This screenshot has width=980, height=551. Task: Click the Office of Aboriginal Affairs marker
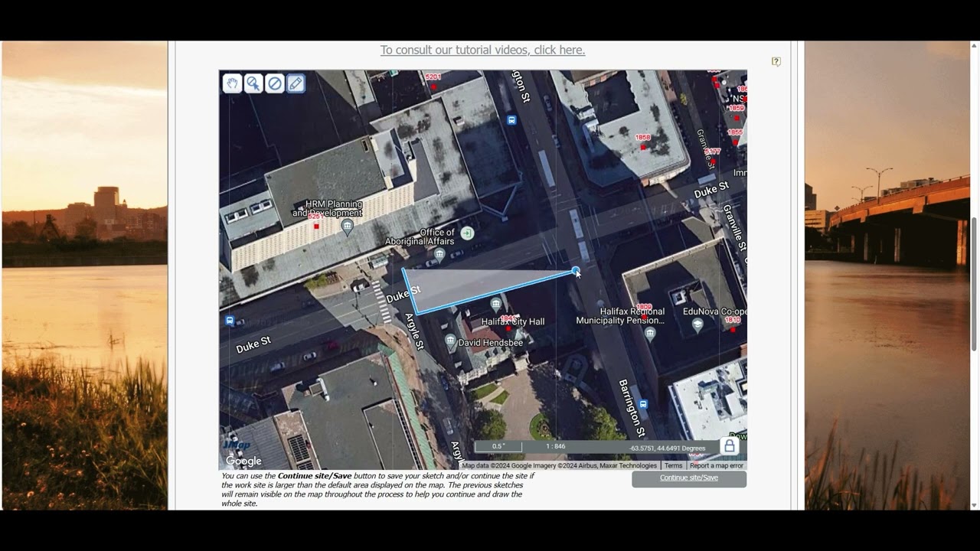tap(439, 254)
